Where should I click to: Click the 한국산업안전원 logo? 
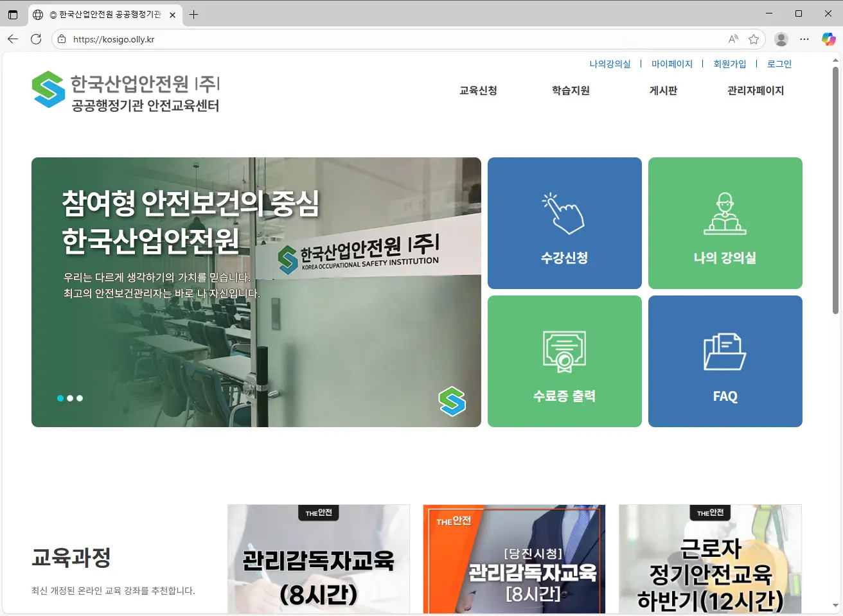point(125,91)
